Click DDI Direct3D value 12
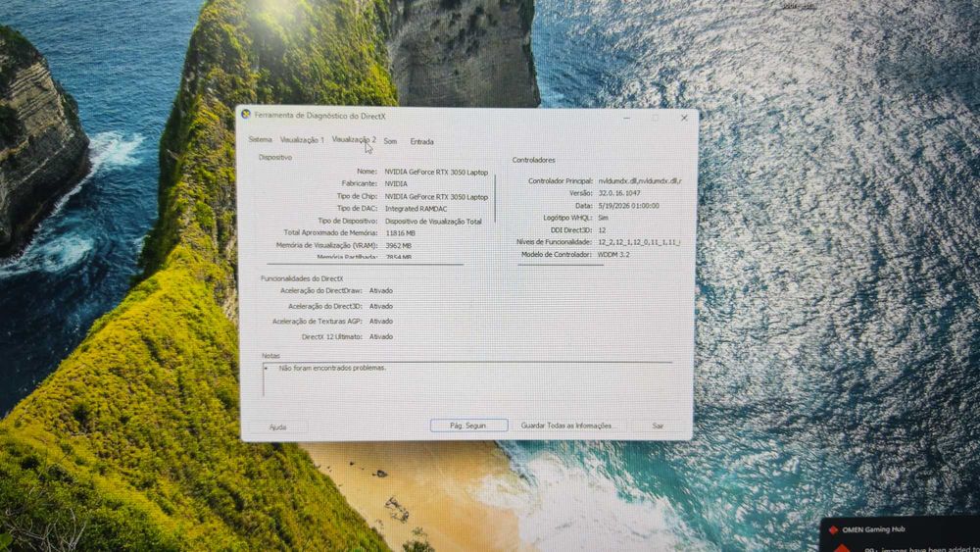The height and width of the screenshot is (552, 980). click(x=602, y=230)
